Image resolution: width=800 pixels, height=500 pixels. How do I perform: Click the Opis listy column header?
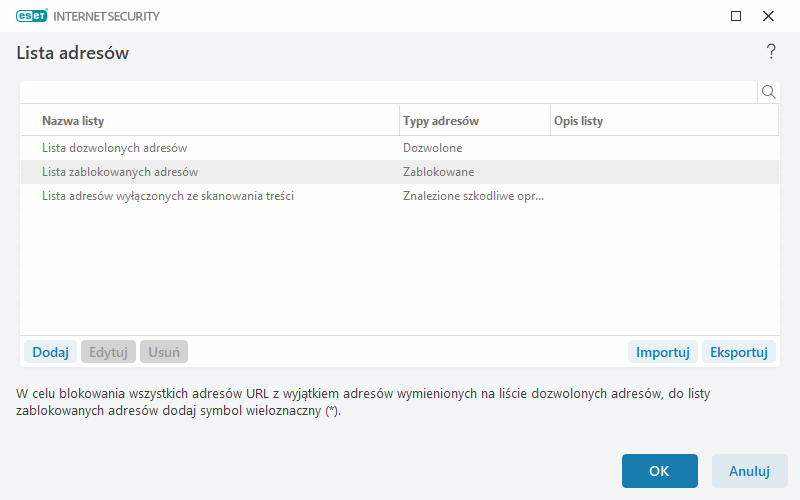coord(578,121)
